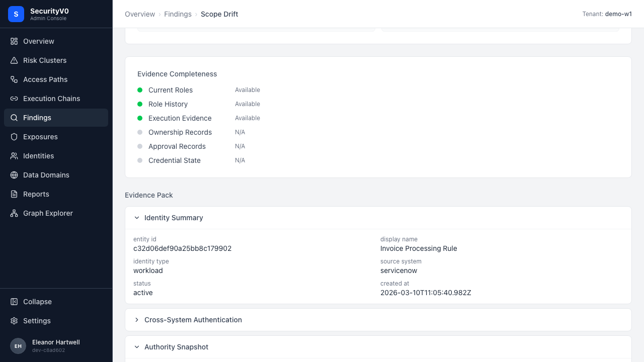Click Scope Drift breadcrumb item
This screenshot has width=644, height=362.
(219, 14)
